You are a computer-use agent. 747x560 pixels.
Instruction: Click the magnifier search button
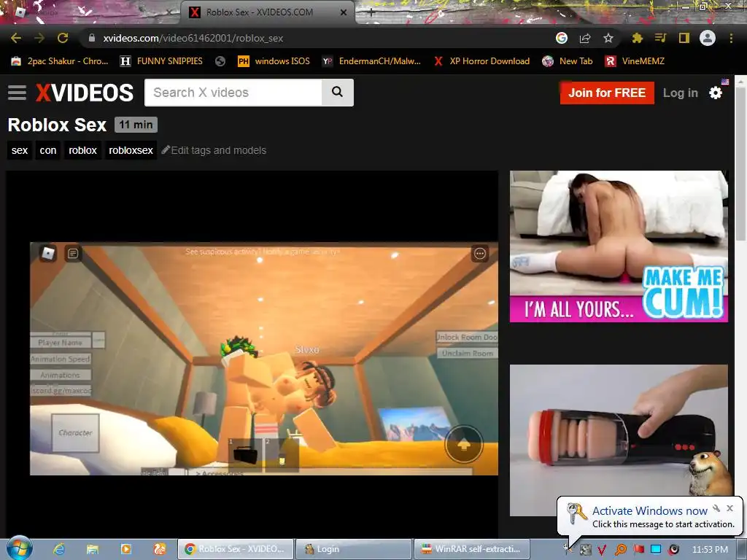coord(337,93)
